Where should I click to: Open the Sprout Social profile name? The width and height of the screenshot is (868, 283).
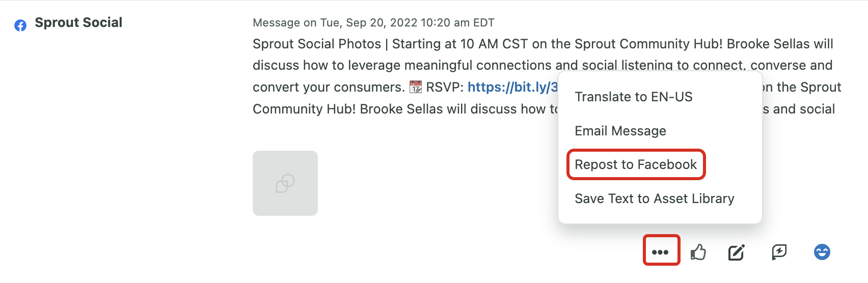[78, 22]
